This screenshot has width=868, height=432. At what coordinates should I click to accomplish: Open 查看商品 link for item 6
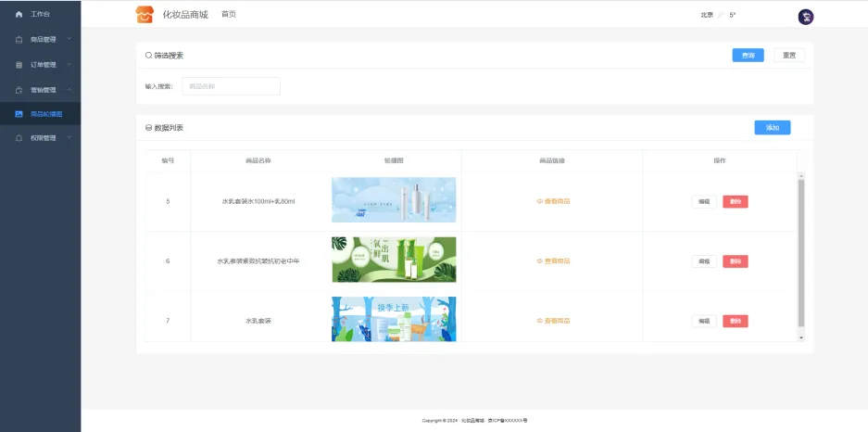(x=553, y=260)
